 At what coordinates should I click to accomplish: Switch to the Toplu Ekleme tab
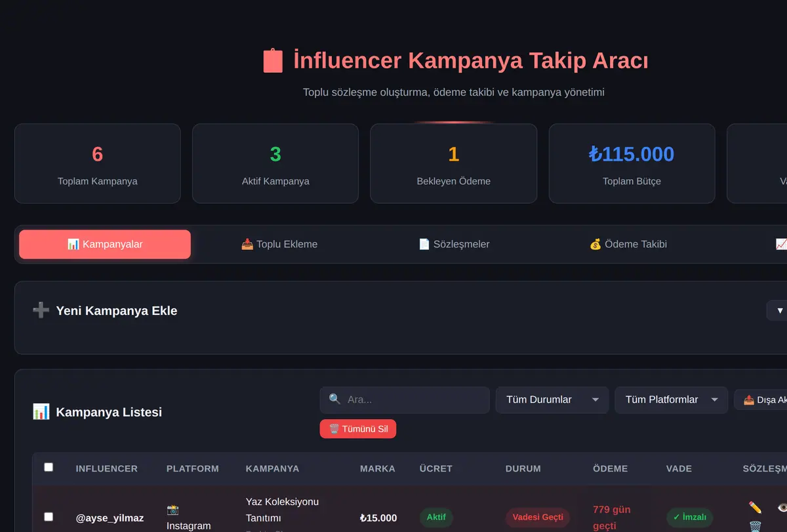(279, 244)
